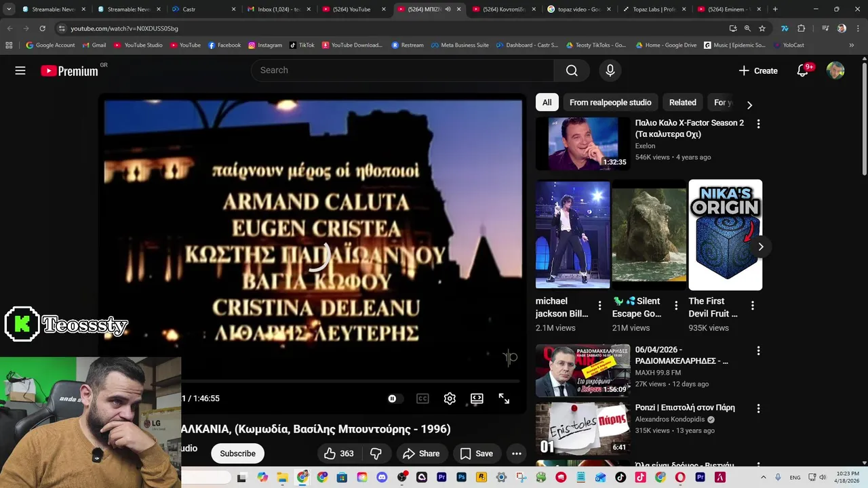868x488 pixels.
Task: Click the magnifier search button
Action: tap(572, 70)
